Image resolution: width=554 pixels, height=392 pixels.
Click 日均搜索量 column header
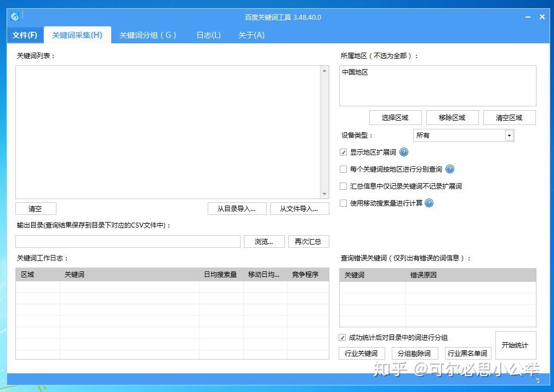pos(221,274)
